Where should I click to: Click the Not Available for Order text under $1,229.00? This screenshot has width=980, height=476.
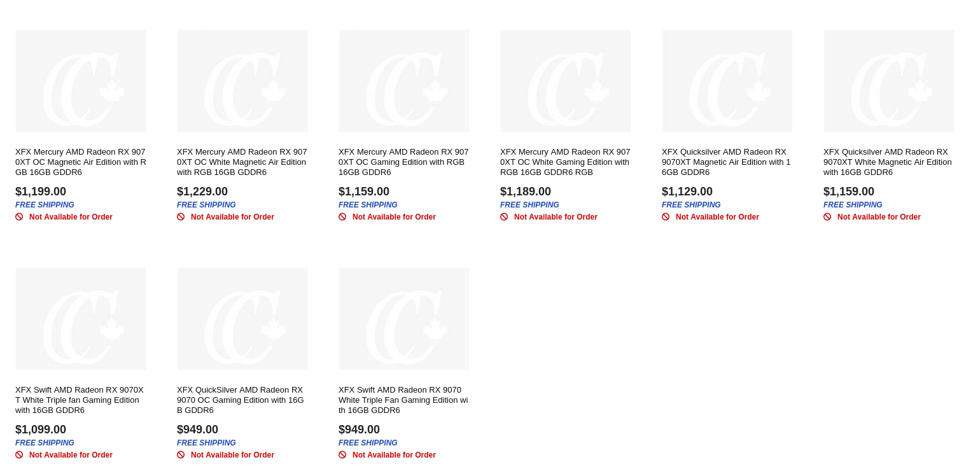232,217
